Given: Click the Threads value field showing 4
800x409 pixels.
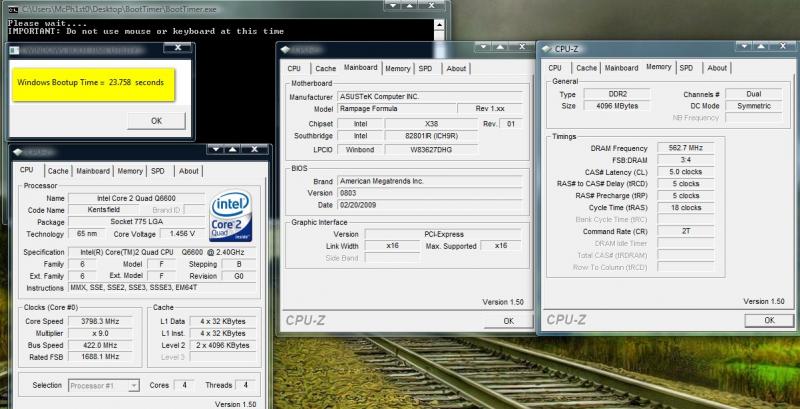Looking at the screenshot, I should click(x=245, y=386).
